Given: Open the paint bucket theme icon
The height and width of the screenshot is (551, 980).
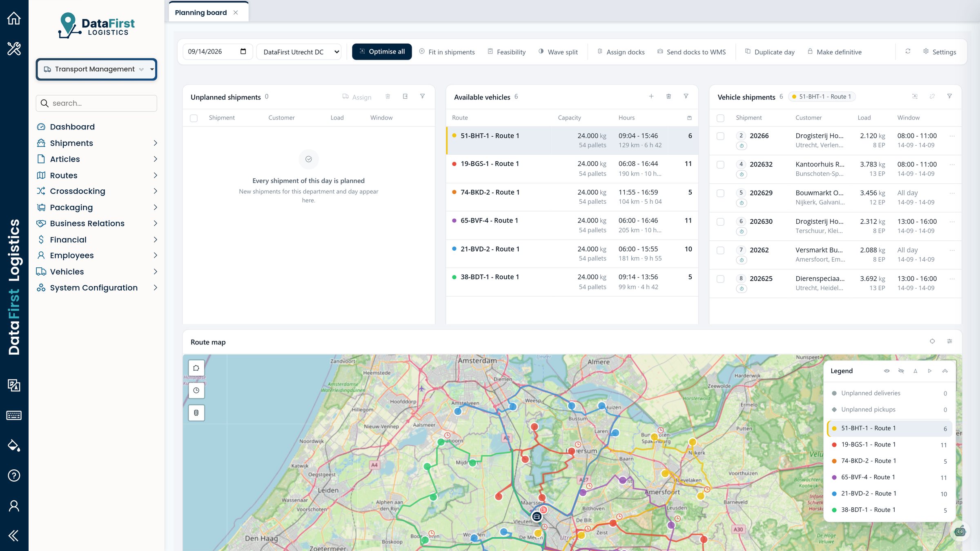Looking at the screenshot, I should [14, 445].
